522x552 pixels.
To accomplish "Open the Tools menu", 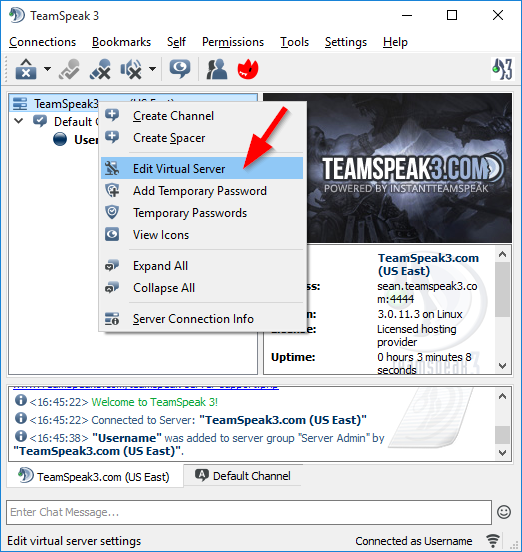I will (x=294, y=42).
